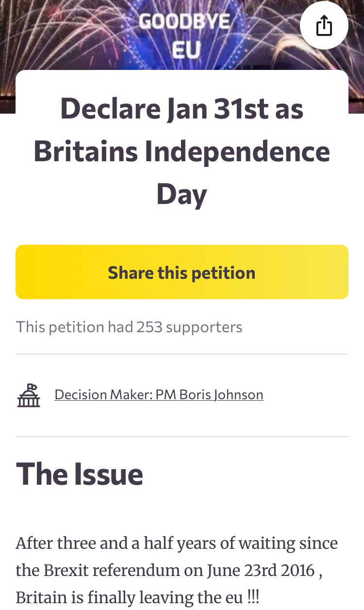Click the word Day in the title

(182, 194)
